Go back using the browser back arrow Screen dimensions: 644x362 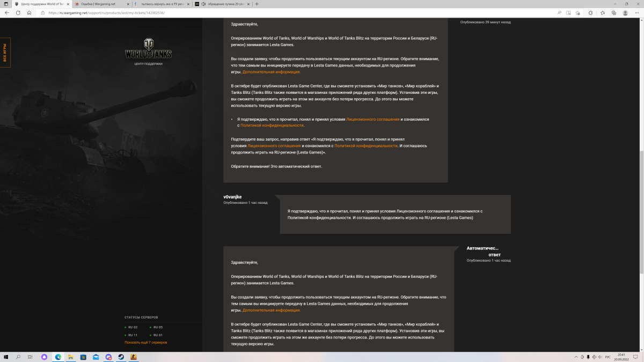(x=6, y=12)
